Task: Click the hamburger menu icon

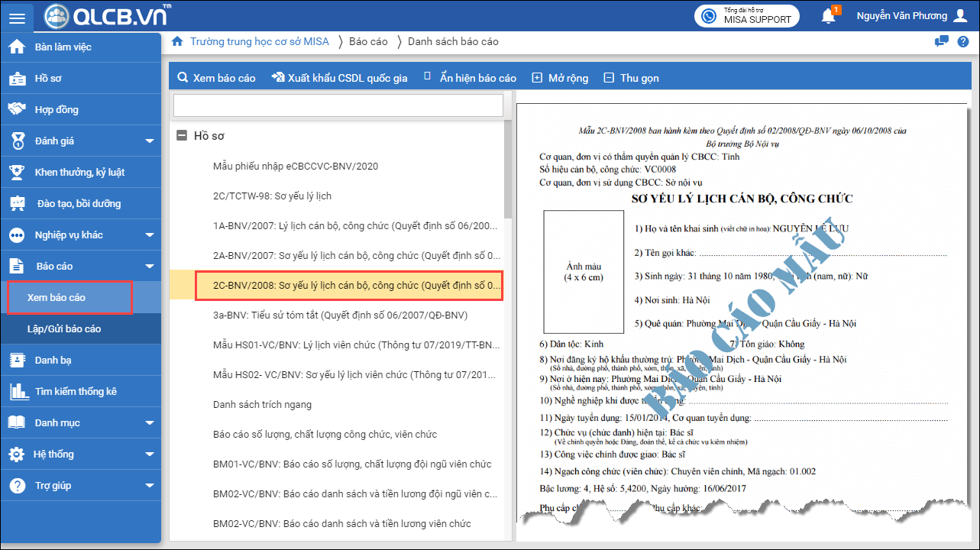Action: pyautogui.click(x=17, y=17)
